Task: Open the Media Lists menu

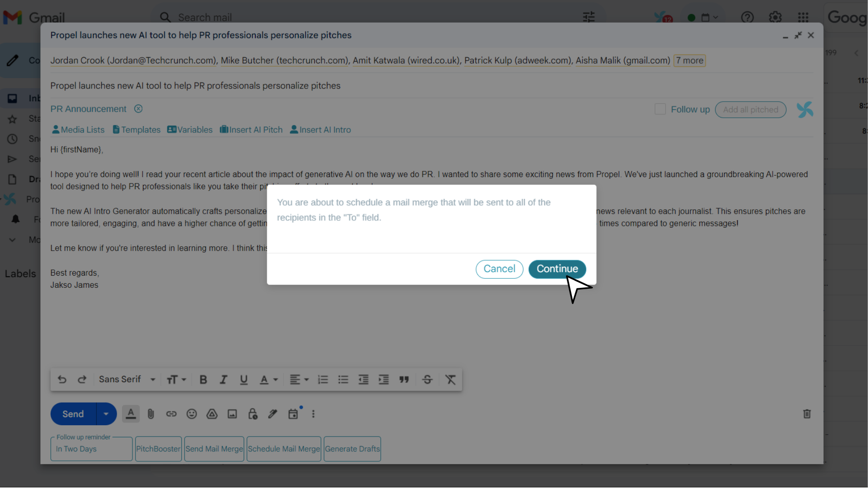Action: click(x=78, y=130)
